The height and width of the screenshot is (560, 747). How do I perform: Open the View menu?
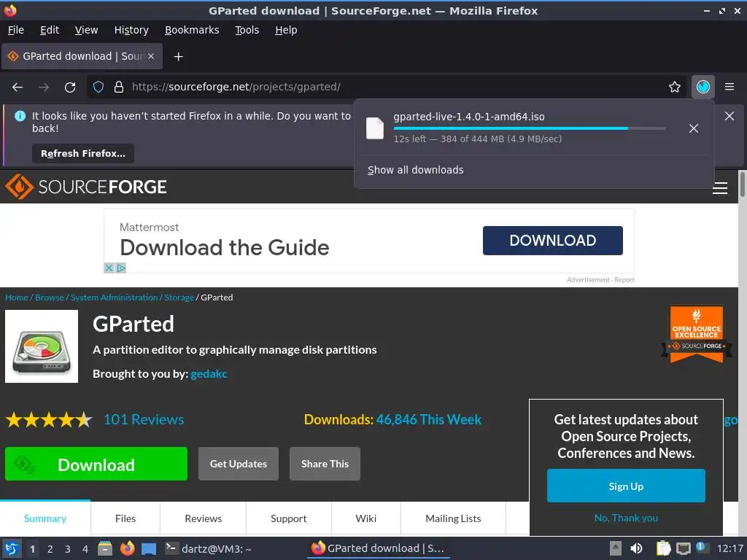[86, 30]
